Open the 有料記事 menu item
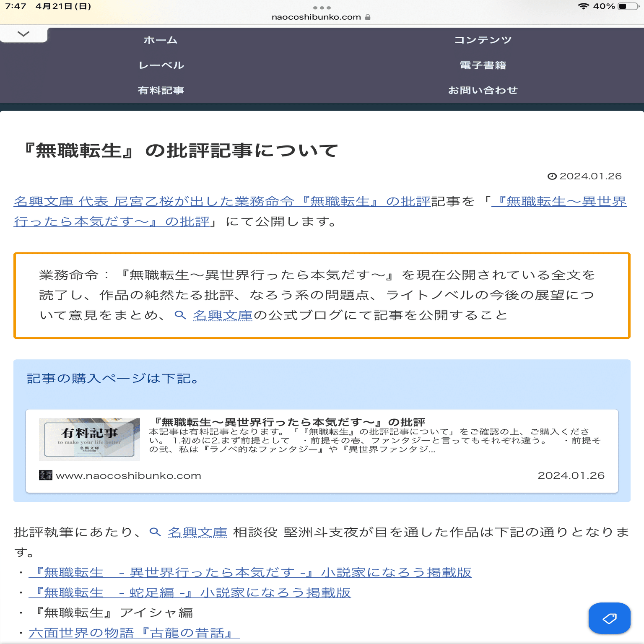 [x=161, y=91]
